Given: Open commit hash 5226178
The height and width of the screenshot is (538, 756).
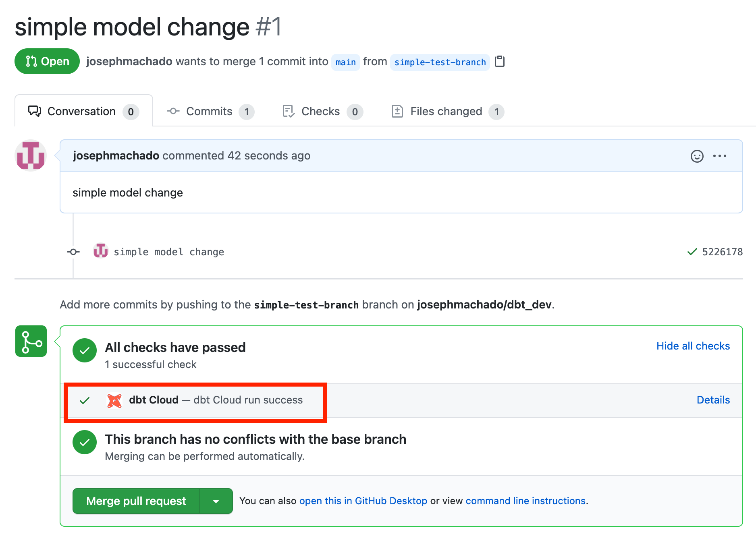Looking at the screenshot, I should pyautogui.click(x=722, y=252).
